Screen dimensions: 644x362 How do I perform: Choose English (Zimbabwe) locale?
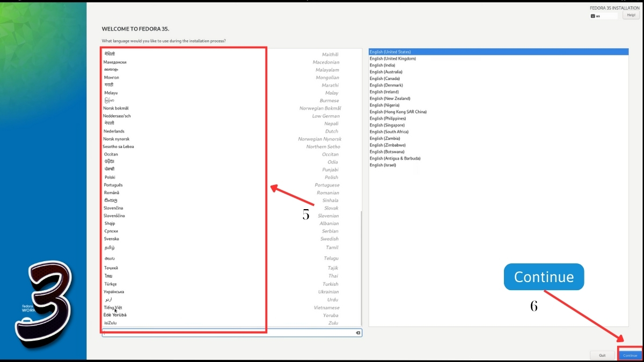pyautogui.click(x=499, y=145)
